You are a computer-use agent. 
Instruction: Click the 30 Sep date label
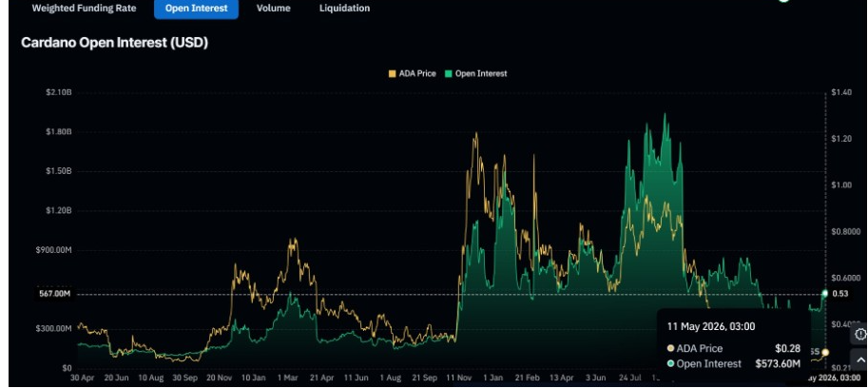184,378
